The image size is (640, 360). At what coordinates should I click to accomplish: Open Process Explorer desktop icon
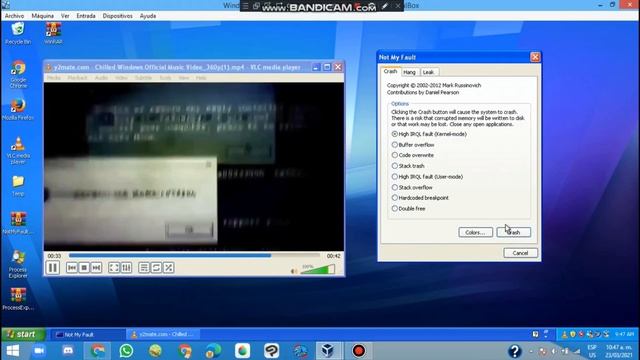tap(18, 264)
